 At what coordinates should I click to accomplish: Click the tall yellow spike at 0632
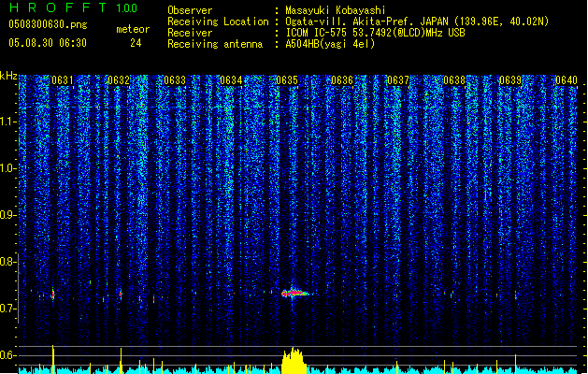coord(121,361)
